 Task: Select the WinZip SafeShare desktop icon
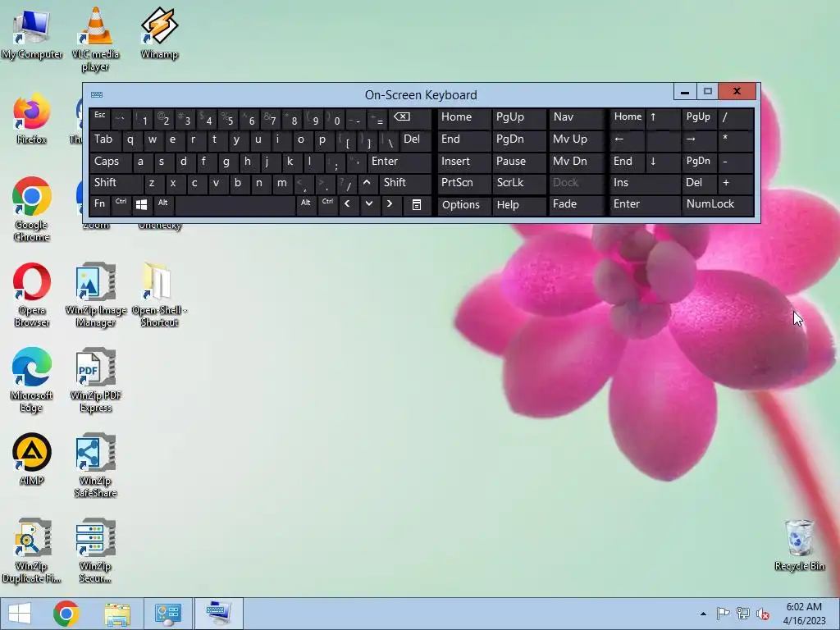click(95, 465)
